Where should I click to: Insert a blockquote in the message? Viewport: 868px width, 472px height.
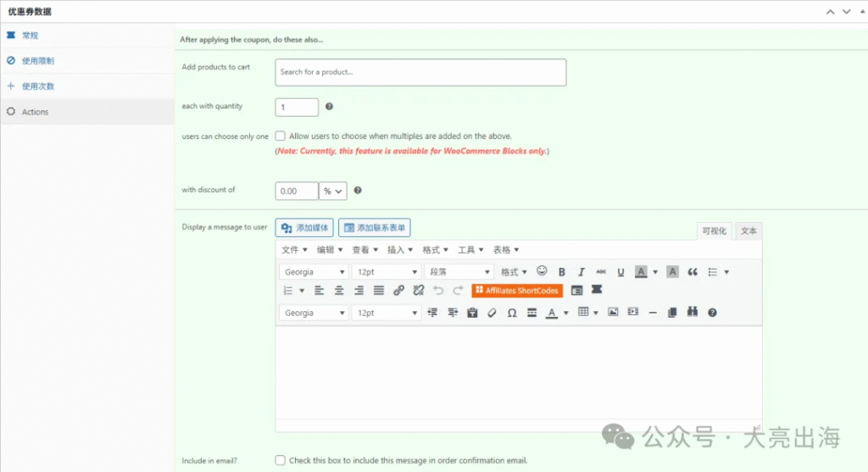coord(693,272)
